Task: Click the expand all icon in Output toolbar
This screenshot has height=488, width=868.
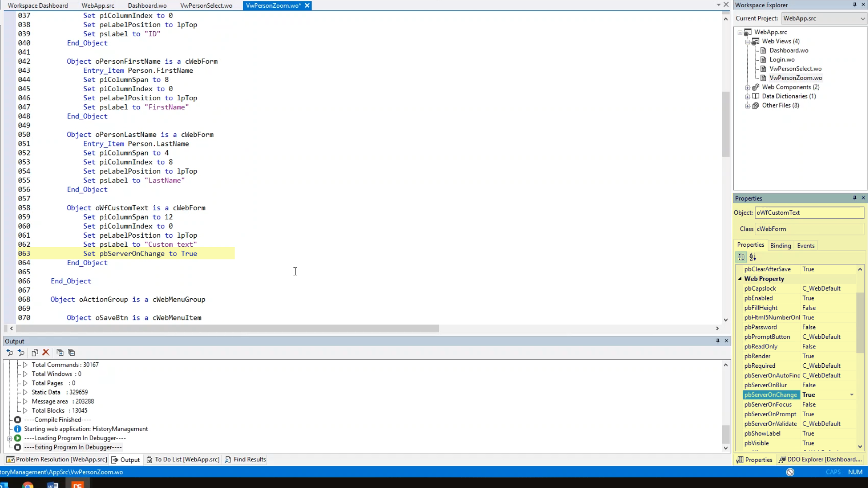Action: click(x=60, y=352)
